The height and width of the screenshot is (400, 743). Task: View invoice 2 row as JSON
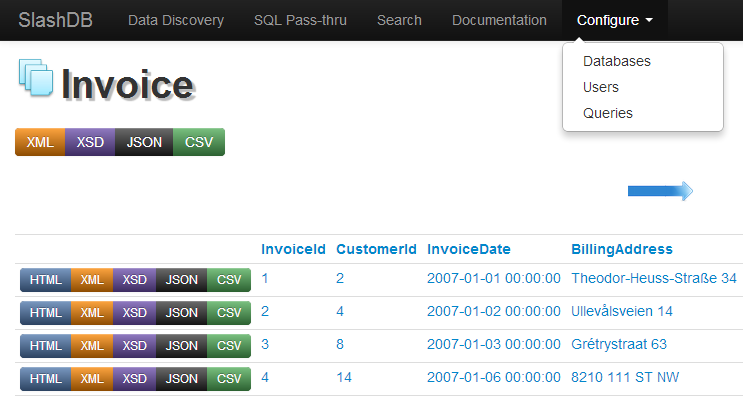(x=181, y=313)
